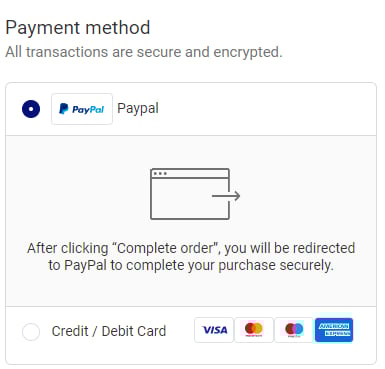Image resolution: width=385 pixels, height=369 pixels.
Task: Select the Paypal radio button
Action: (31, 109)
